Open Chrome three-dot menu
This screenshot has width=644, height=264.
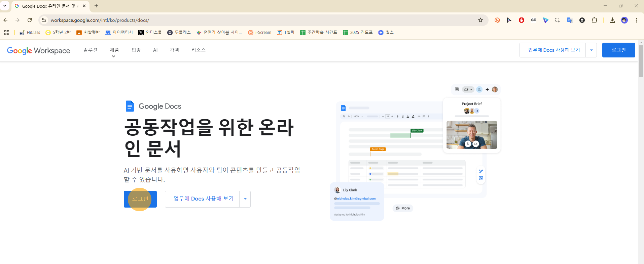pos(637,20)
